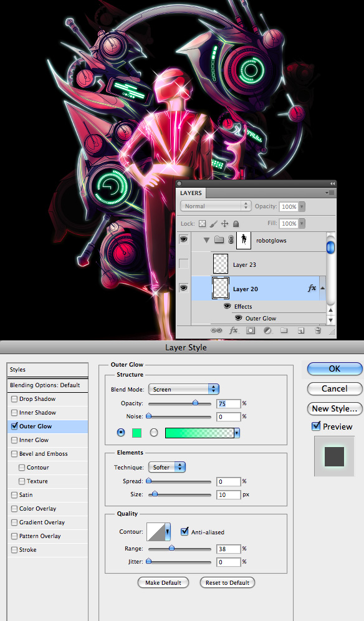Click the create new layer icon

[301, 330]
